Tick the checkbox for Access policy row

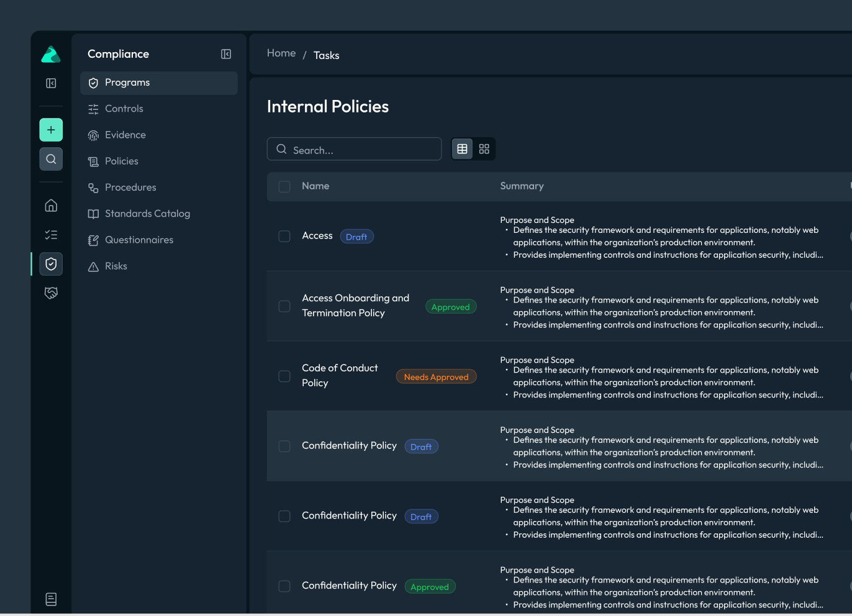pyautogui.click(x=284, y=237)
